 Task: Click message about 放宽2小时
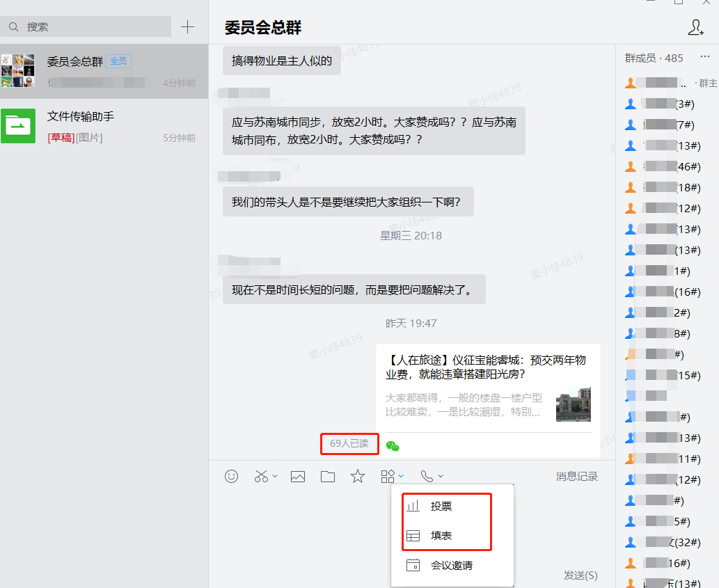point(374,131)
